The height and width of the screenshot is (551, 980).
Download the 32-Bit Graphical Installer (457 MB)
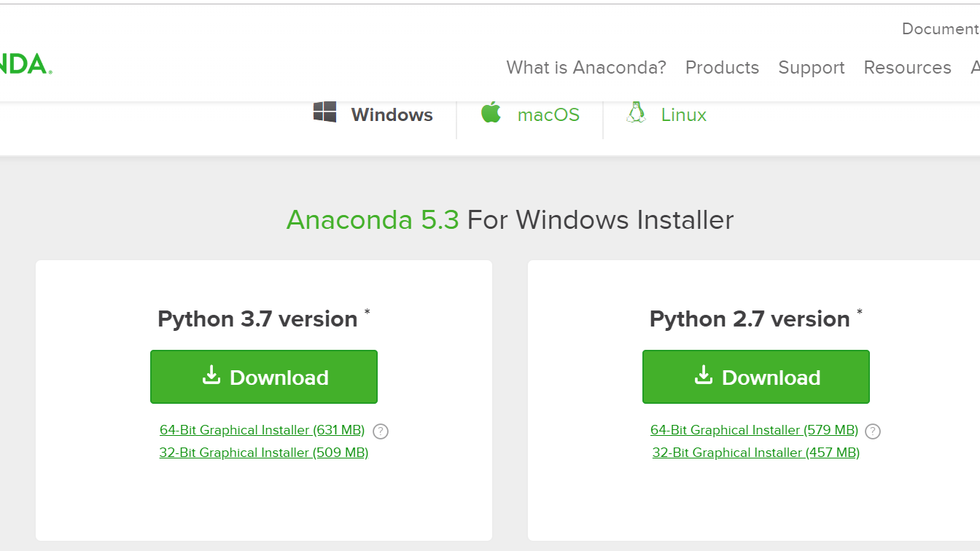(755, 452)
